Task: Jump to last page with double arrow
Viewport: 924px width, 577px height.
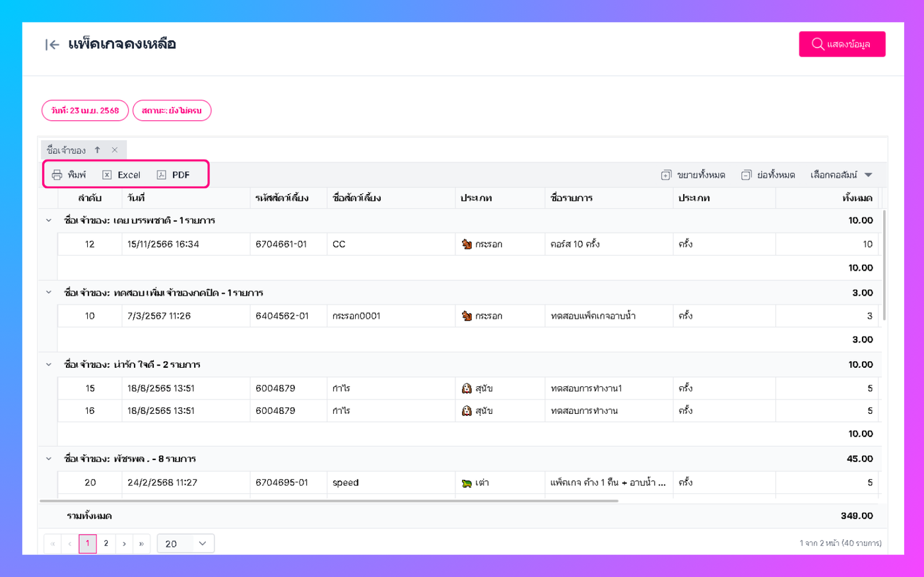Action: (x=141, y=543)
